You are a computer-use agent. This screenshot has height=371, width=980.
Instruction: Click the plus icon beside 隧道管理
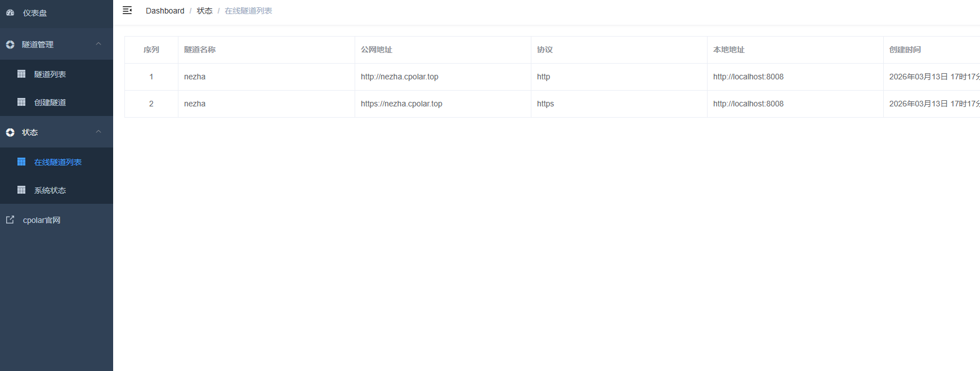click(x=10, y=44)
